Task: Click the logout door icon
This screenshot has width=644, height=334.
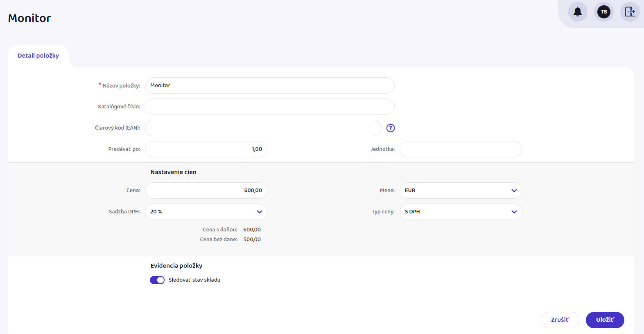Action: coord(630,12)
